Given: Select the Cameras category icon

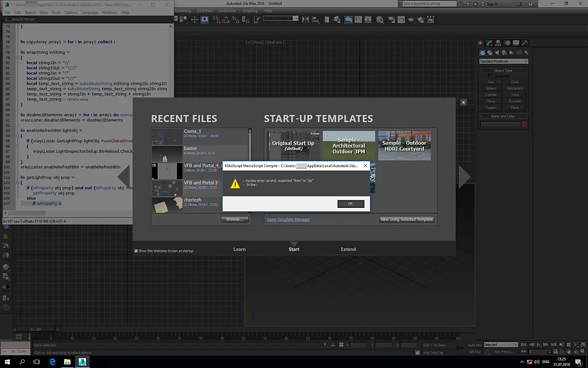Looking at the screenshot, I should 504,53.
